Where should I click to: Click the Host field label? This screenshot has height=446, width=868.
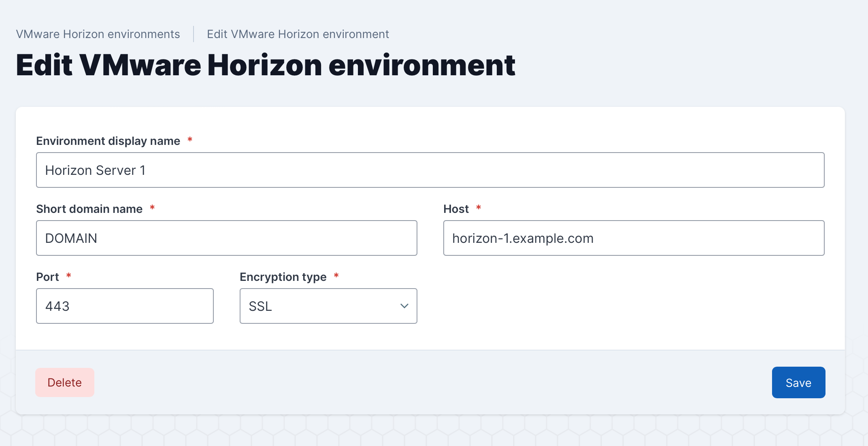coord(456,209)
